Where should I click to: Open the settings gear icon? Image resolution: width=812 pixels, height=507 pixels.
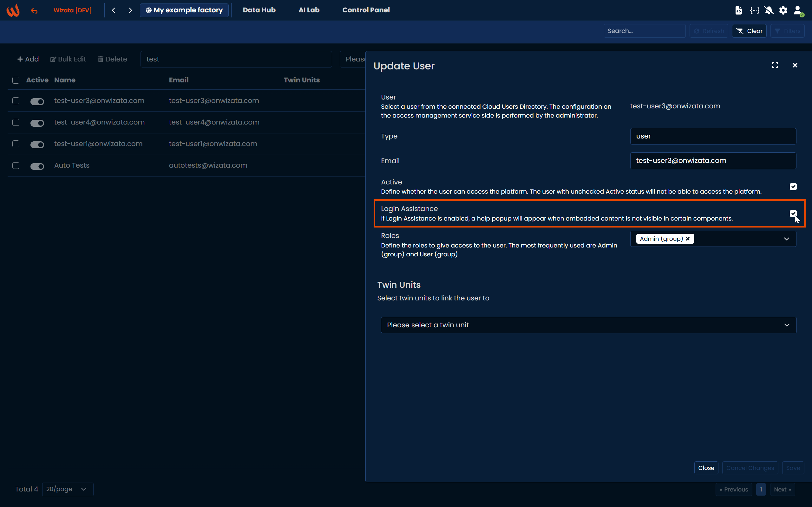(x=783, y=10)
